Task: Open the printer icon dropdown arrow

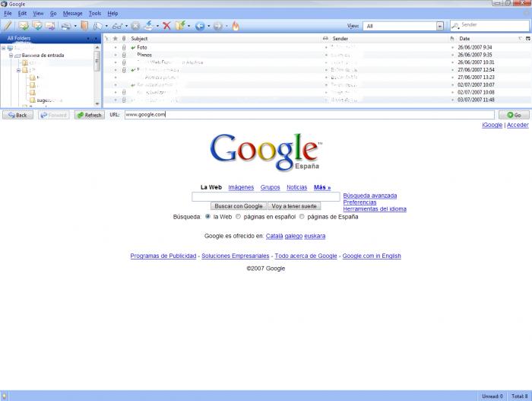Action: coord(75,26)
